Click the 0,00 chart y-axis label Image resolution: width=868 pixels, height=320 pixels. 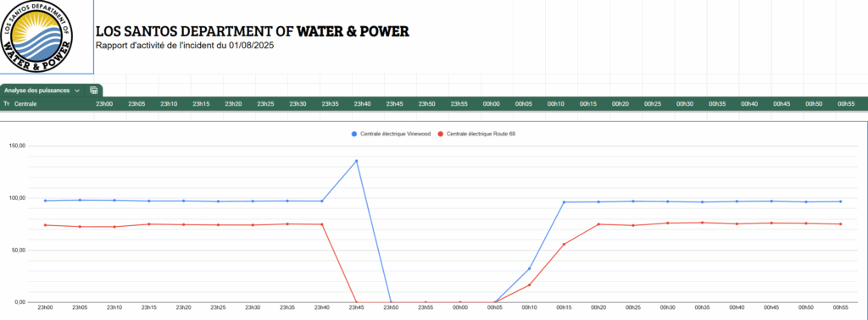pos(20,302)
